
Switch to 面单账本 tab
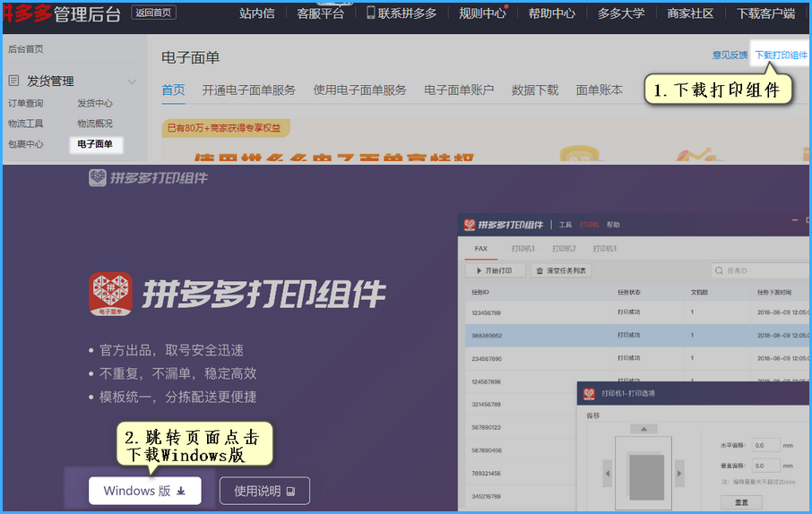tap(600, 90)
